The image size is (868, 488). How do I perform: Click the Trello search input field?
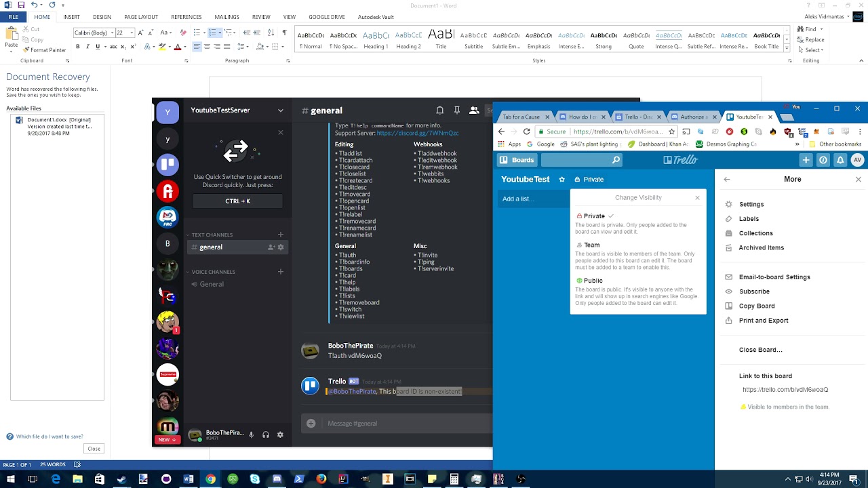click(x=582, y=160)
